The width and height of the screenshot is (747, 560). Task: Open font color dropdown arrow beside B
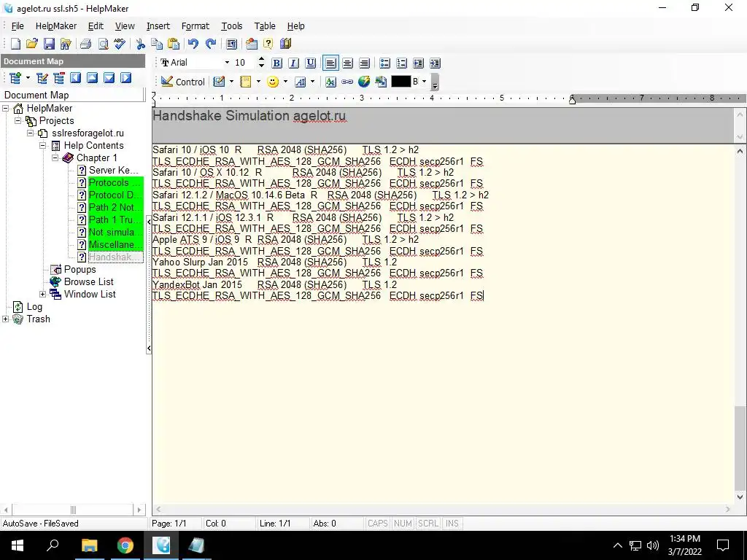click(424, 82)
